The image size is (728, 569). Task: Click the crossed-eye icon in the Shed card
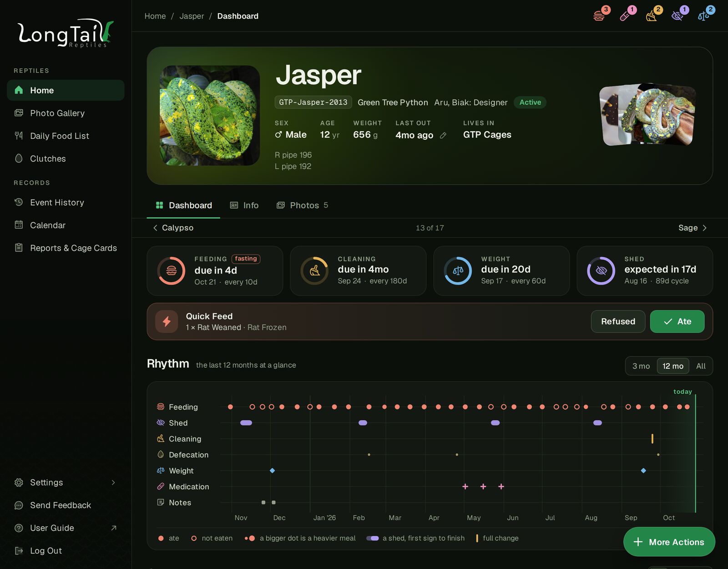[x=601, y=271]
